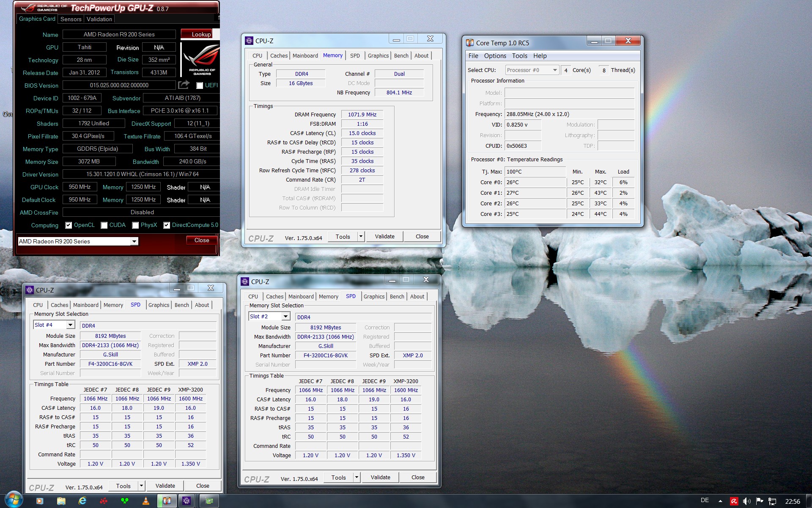Open the Windows Explorer folder taskbar icon
812x508 pixels.
point(61,501)
